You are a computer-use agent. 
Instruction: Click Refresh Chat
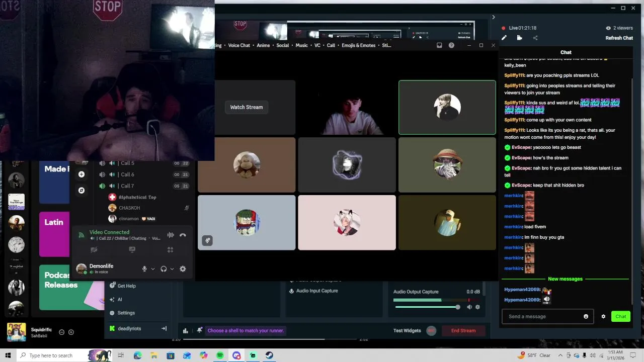tap(619, 38)
